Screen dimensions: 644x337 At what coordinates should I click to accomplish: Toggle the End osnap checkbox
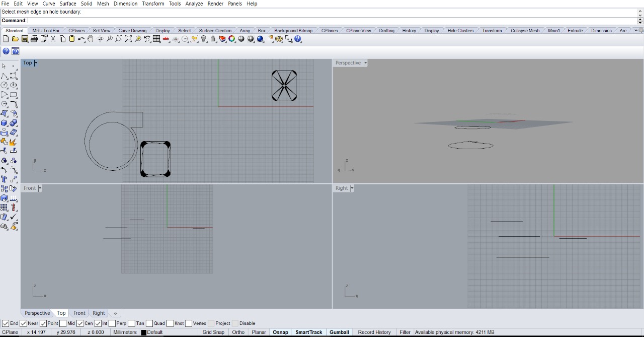point(6,323)
